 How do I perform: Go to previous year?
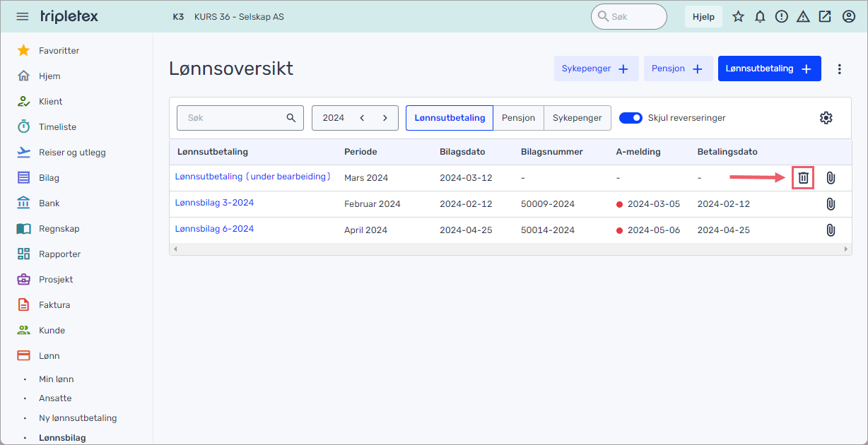coord(362,118)
